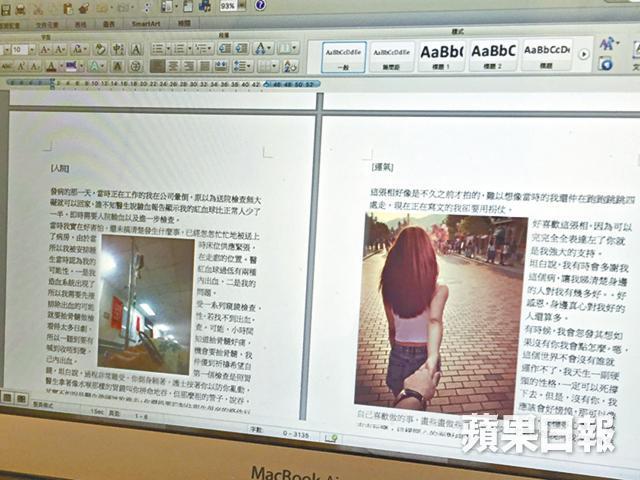Image resolution: width=640 pixels, height=480 pixels.
Task: Apply numbered list formatting
Action: [179, 49]
